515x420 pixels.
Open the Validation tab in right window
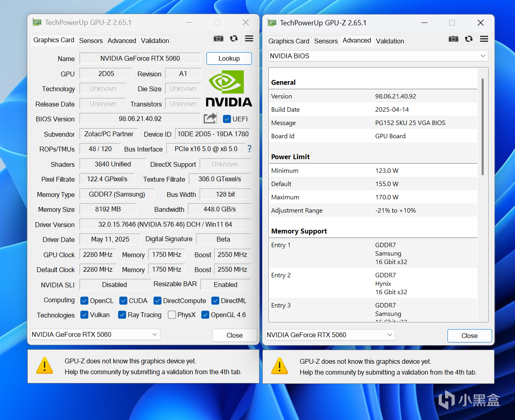[x=390, y=41]
